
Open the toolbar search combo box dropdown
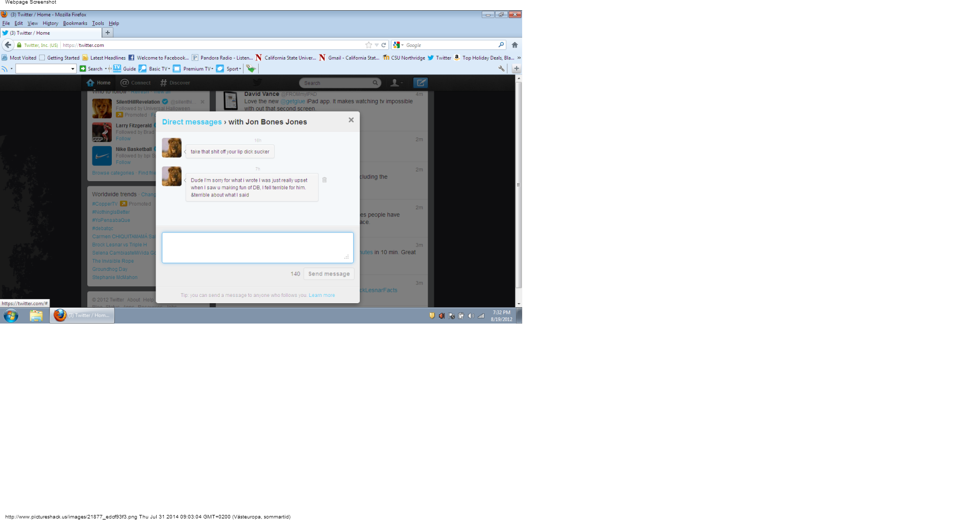pyautogui.click(x=72, y=69)
